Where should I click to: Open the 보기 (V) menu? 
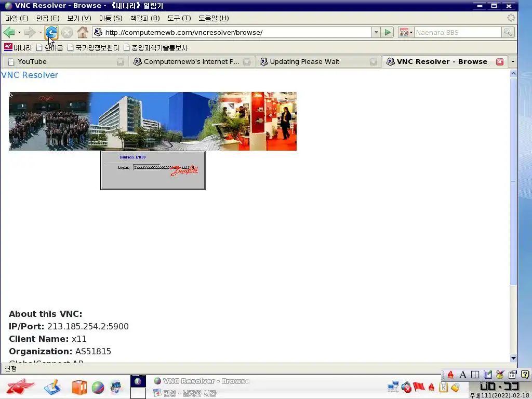[79, 18]
